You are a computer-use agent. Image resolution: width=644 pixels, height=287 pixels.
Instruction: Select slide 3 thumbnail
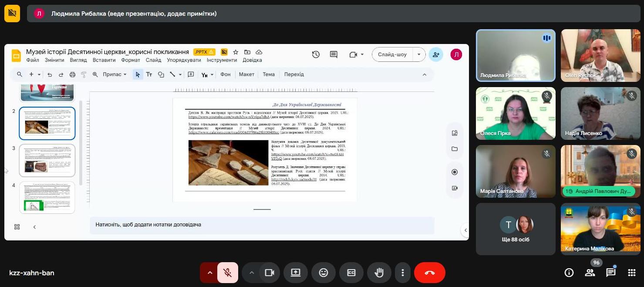(47, 160)
